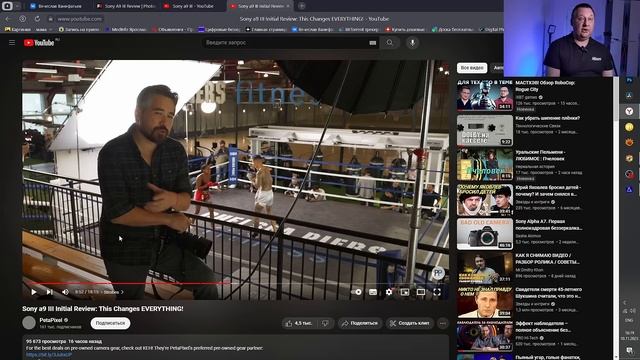The width and height of the screenshot is (640, 360).
Task: Close the active Sony a9 III tab
Action: (288, 6)
